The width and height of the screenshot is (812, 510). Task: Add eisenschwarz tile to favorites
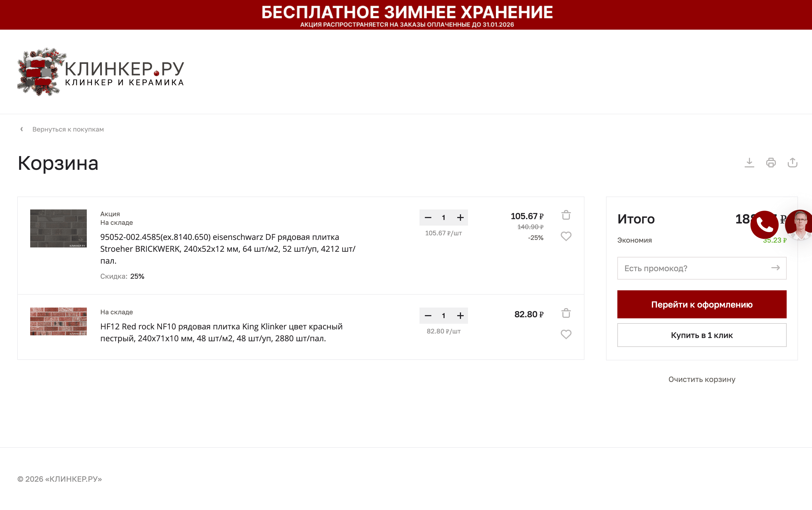566,236
